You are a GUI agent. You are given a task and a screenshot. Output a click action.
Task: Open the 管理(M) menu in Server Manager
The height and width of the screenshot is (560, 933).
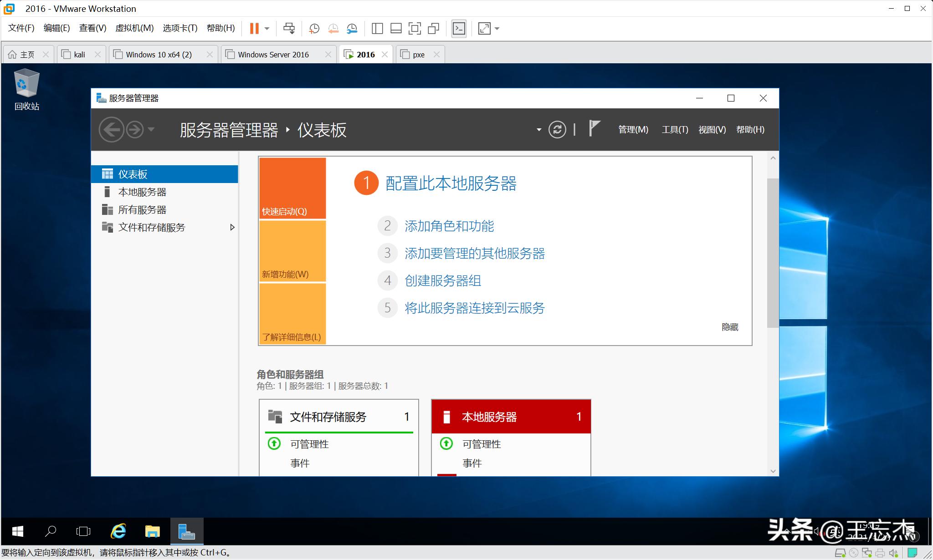tap(633, 129)
